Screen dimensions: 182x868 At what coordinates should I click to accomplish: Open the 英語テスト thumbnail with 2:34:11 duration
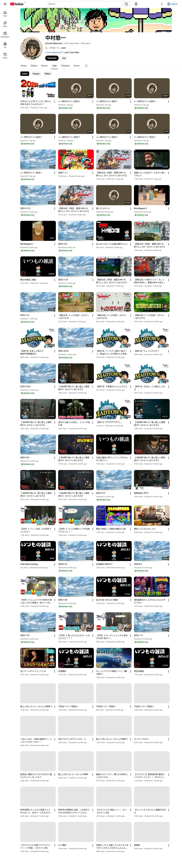tap(76, 159)
